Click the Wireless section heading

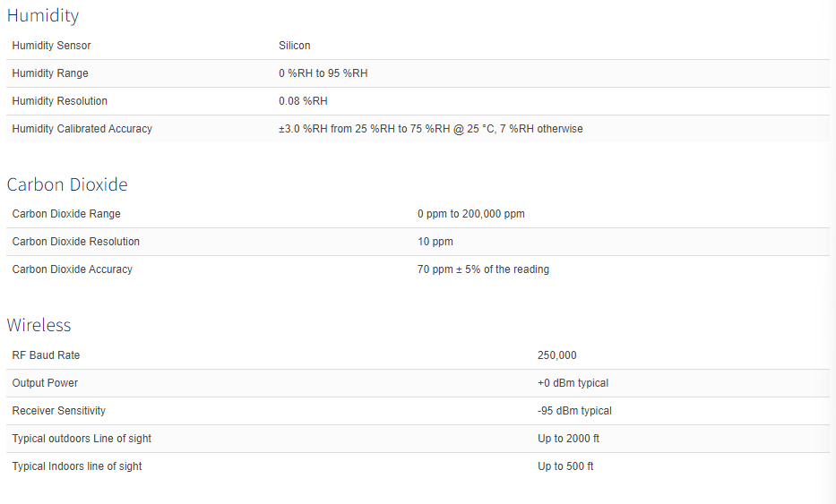point(39,325)
